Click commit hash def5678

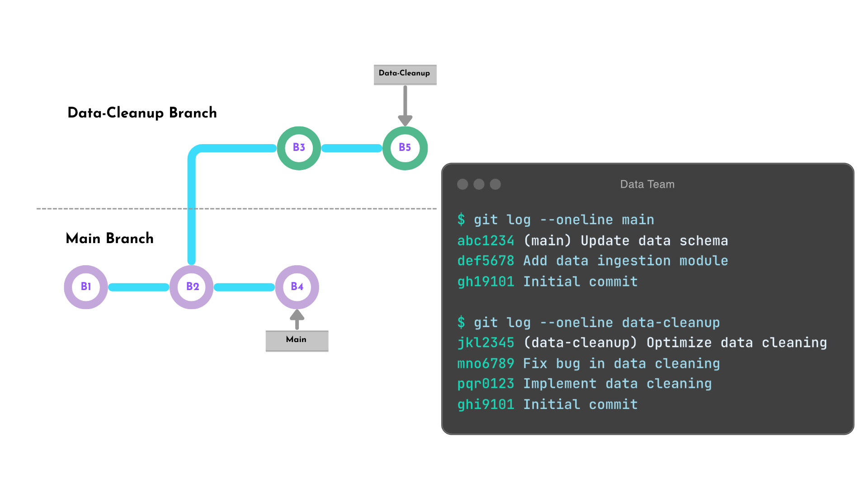(486, 261)
